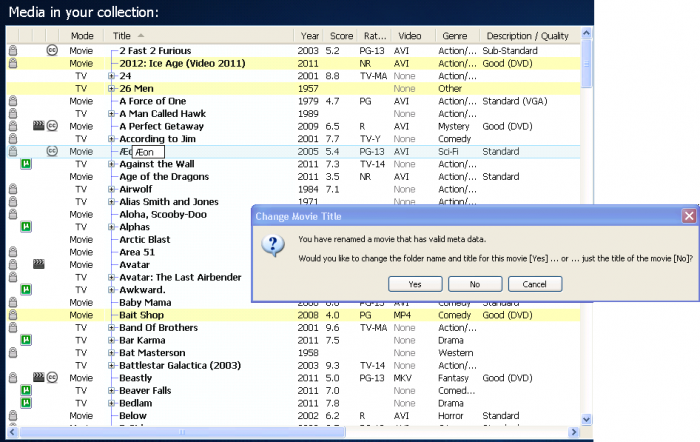700x442 pixels.
Task: Click the lock icon on the Baby Mama row
Action: coord(13,302)
